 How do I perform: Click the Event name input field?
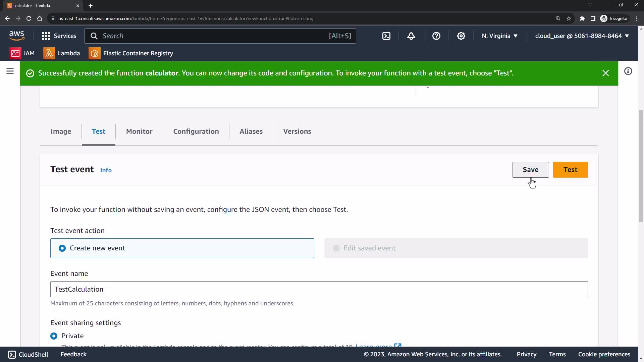319,289
